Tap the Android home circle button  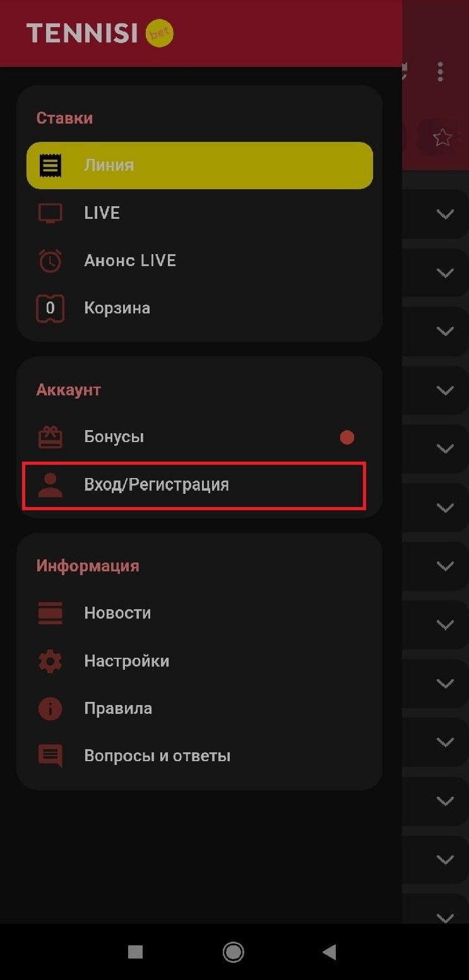(x=234, y=952)
